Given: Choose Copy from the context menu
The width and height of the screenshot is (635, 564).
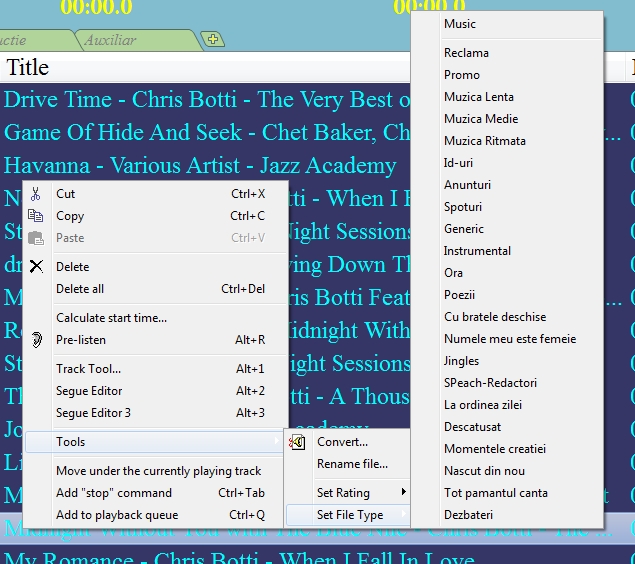Looking at the screenshot, I should [156, 216].
